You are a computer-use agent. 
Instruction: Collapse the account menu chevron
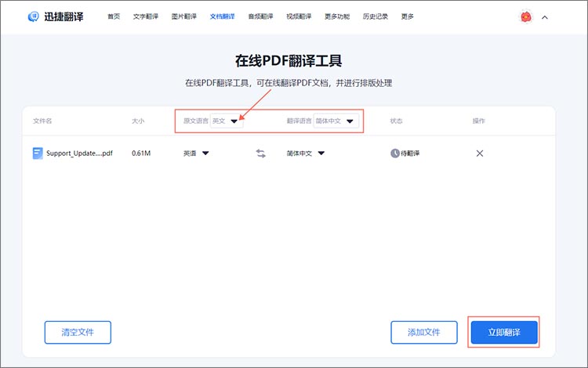545,17
